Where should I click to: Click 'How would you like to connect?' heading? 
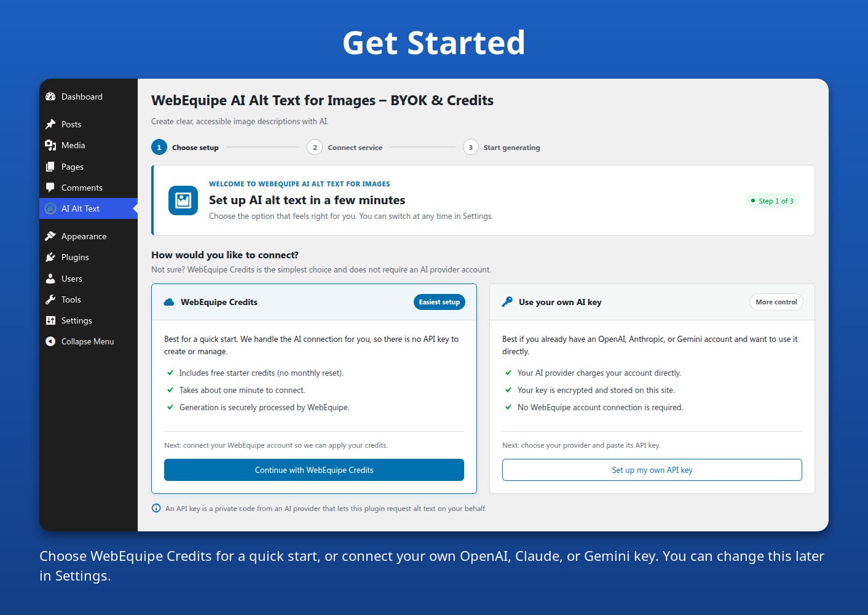pyautogui.click(x=225, y=255)
